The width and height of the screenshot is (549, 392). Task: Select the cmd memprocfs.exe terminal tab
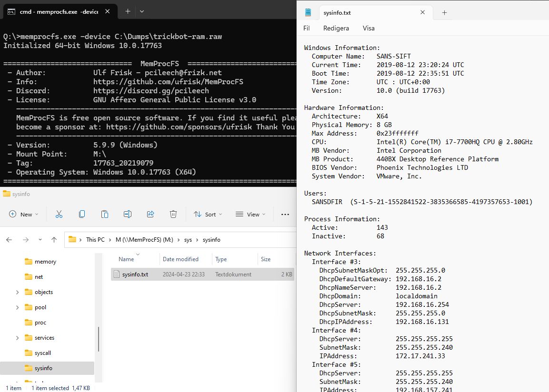60,11
